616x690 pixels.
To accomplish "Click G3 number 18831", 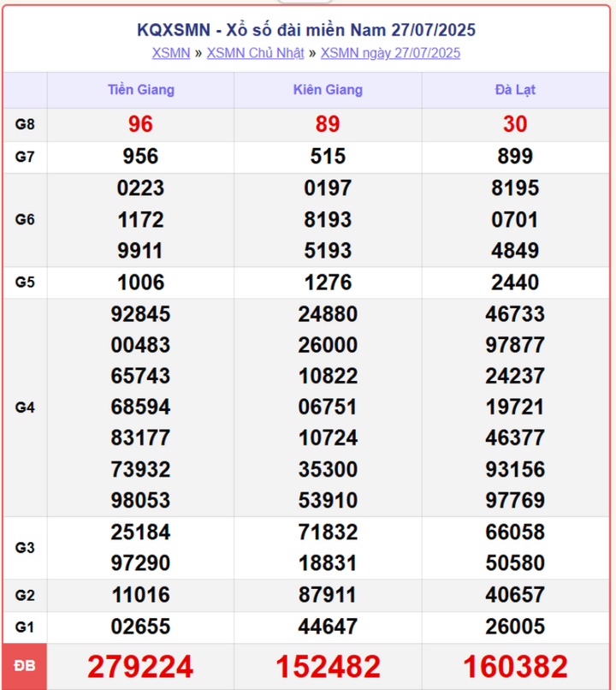I will click(x=328, y=563).
